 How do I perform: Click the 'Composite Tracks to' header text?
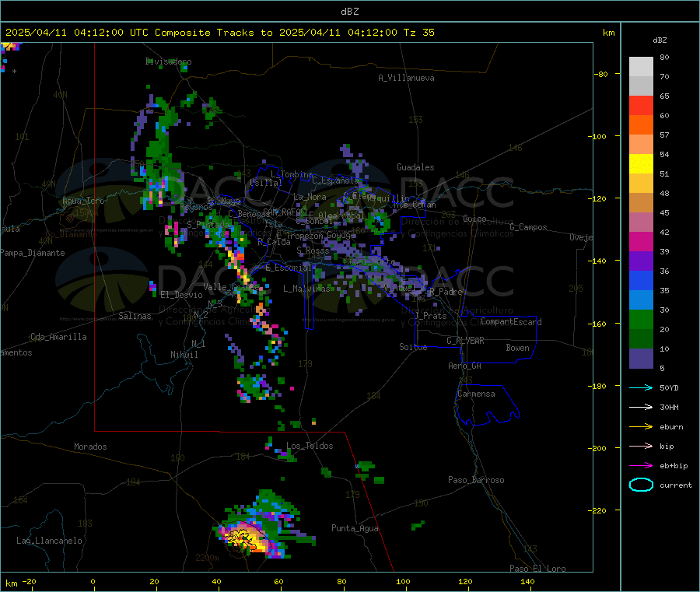click(x=213, y=33)
